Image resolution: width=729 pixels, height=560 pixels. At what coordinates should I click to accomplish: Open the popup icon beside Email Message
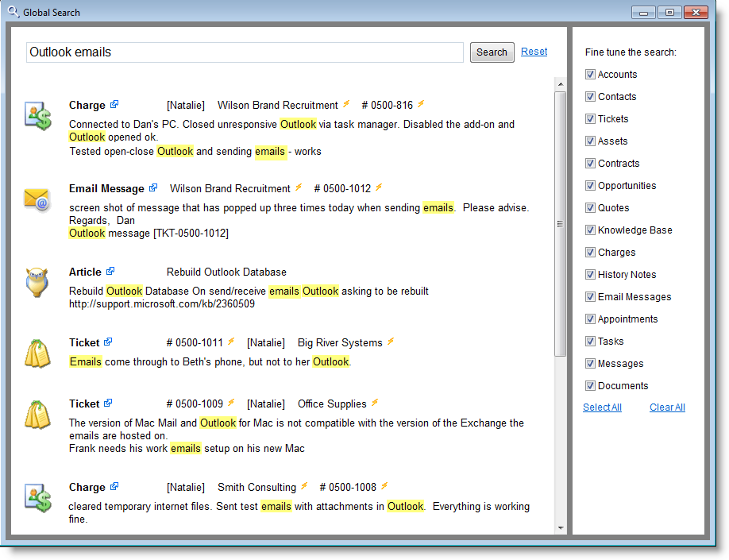(x=153, y=188)
